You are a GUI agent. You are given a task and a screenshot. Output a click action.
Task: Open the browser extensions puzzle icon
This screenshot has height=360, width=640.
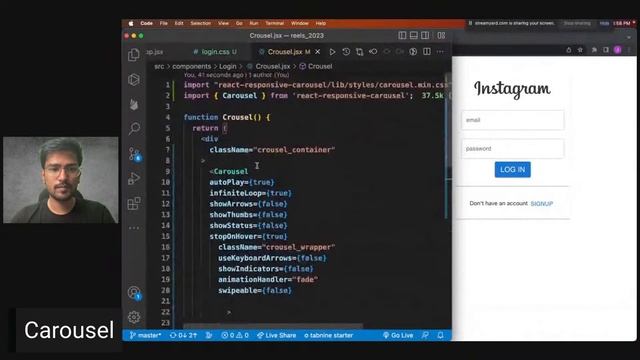pyautogui.click(x=594, y=50)
